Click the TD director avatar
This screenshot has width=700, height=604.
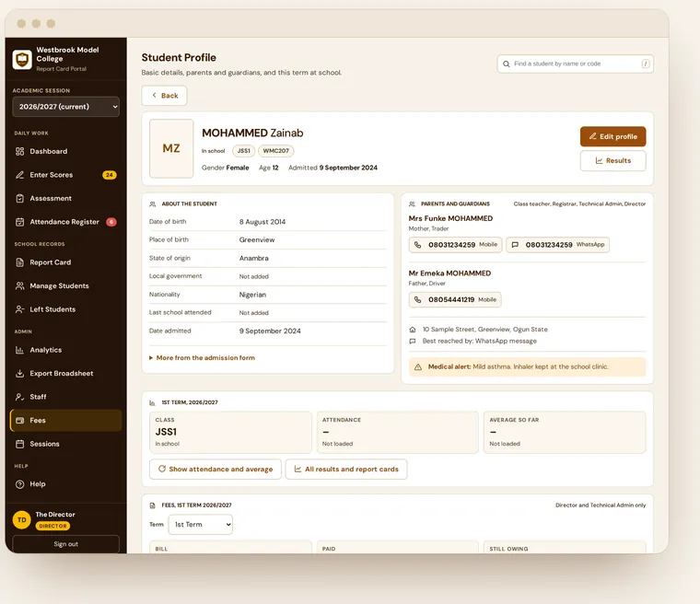pyautogui.click(x=21, y=520)
